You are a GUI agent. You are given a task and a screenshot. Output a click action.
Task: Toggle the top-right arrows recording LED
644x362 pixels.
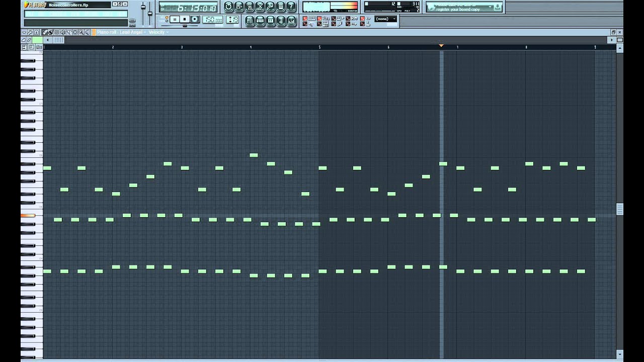click(x=362, y=18)
